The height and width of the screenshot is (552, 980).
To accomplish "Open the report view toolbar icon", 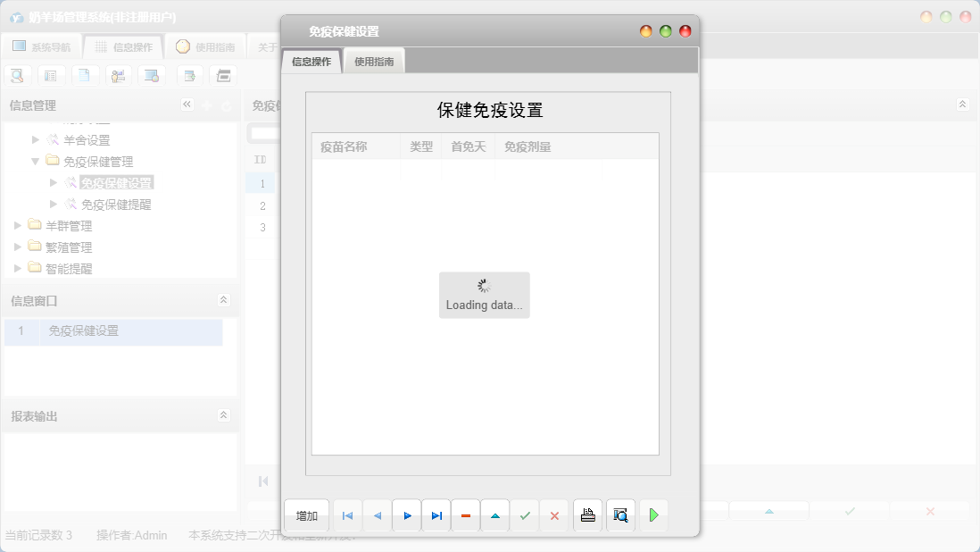I will point(51,75).
